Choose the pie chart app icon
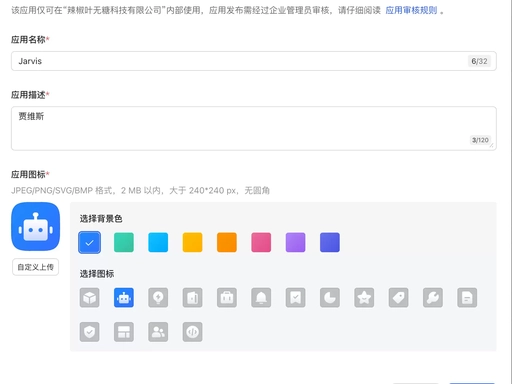The image size is (512, 384). click(330, 297)
